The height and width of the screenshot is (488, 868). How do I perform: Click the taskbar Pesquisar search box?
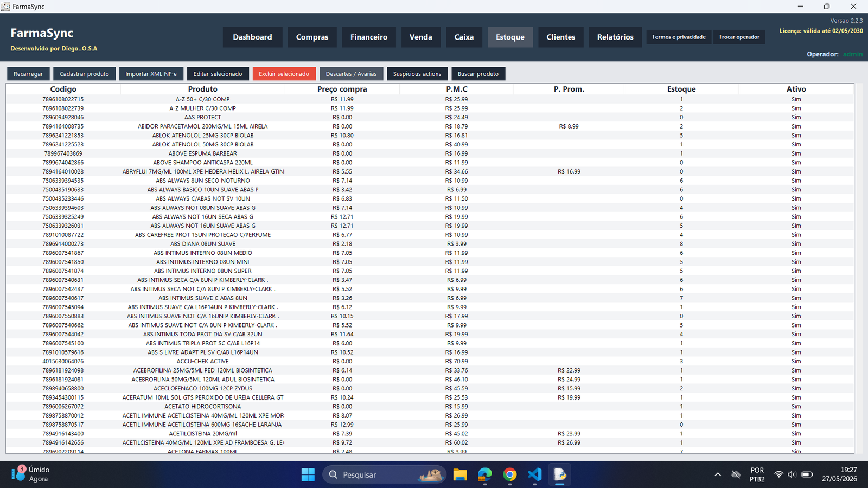pyautogui.click(x=385, y=474)
